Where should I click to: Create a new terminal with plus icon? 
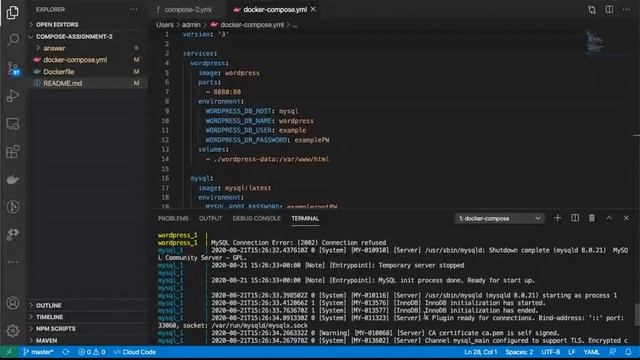click(x=558, y=218)
